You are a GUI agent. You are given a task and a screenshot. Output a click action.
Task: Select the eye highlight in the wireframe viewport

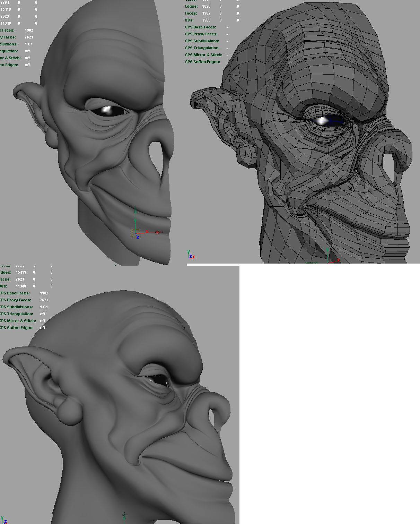(x=322, y=121)
